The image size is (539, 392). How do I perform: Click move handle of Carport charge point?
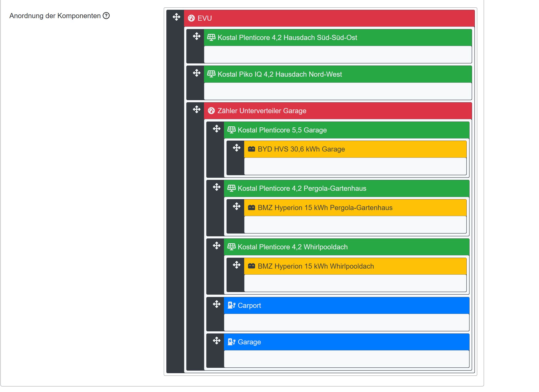[x=217, y=304]
